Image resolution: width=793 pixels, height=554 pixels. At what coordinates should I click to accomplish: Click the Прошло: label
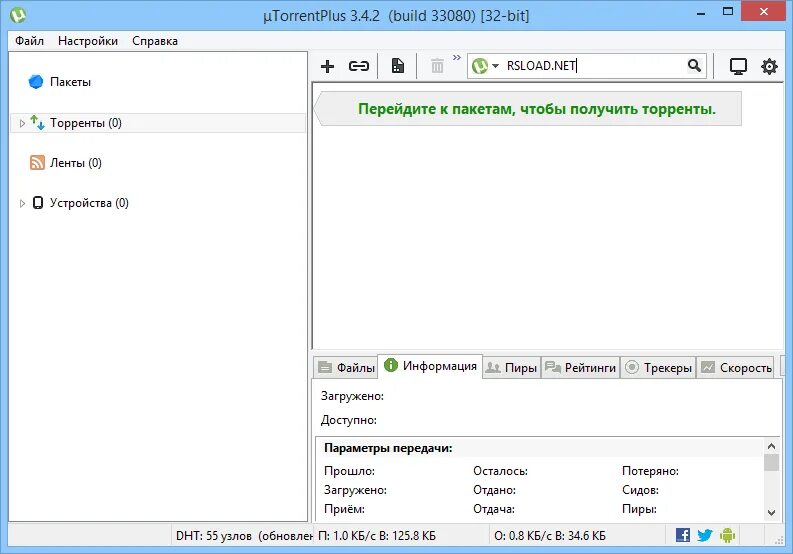[349, 471]
